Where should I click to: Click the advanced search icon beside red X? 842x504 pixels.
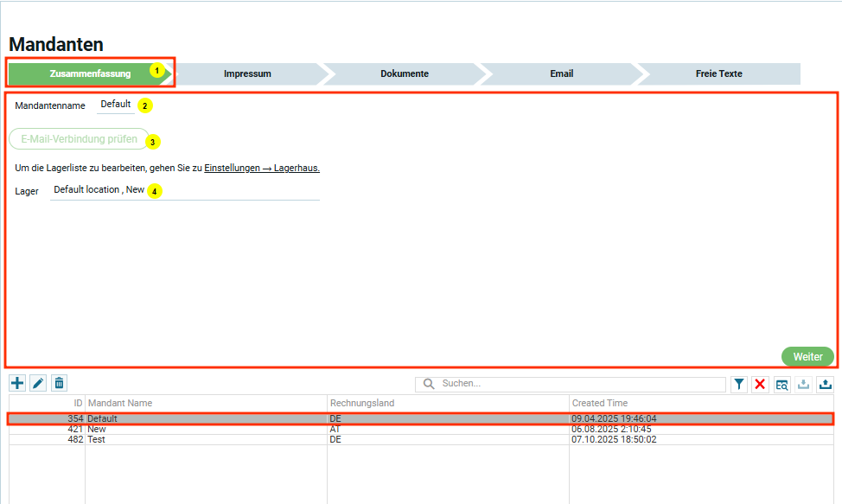tap(781, 385)
